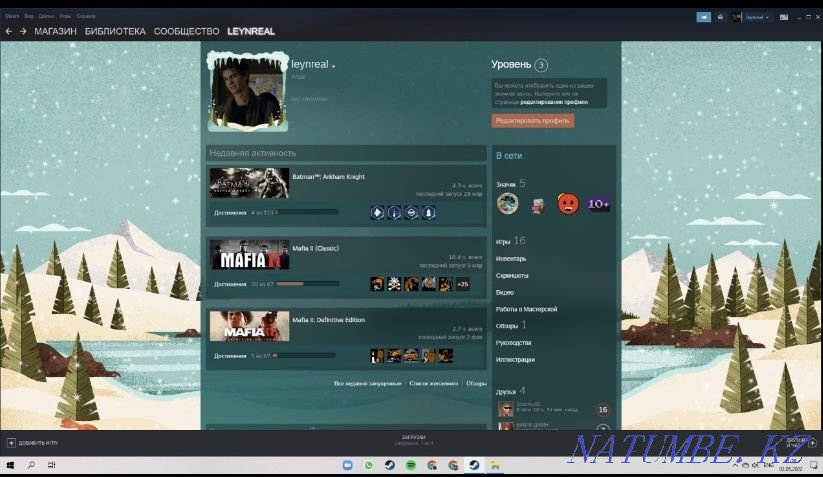The image size is (823, 477).
Task: Click Batman achievements progress bar
Action: point(308,213)
